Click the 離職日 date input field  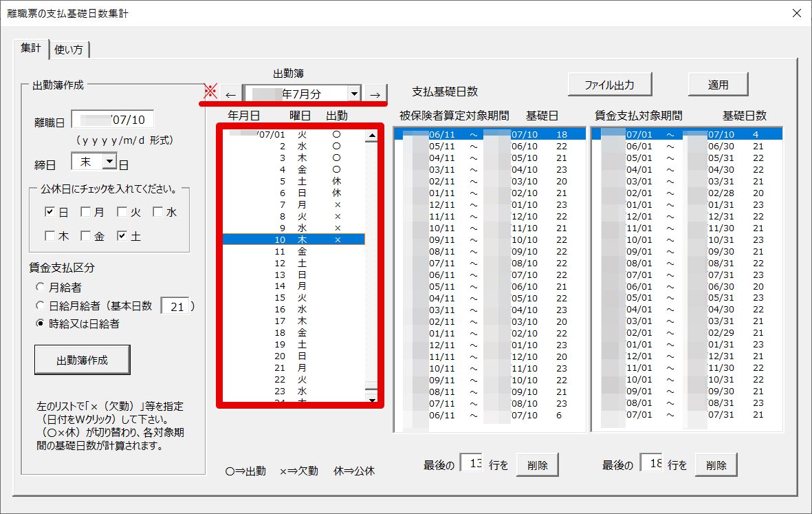click(x=112, y=120)
